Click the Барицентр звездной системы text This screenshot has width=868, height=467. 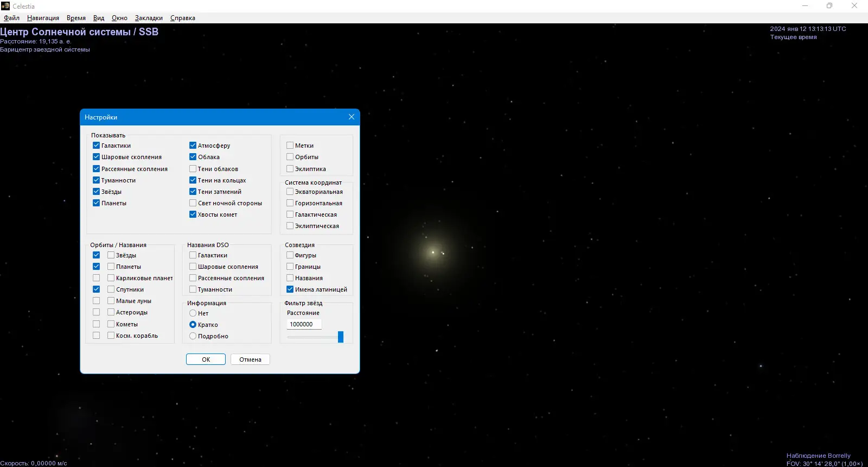[x=45, y=49]
